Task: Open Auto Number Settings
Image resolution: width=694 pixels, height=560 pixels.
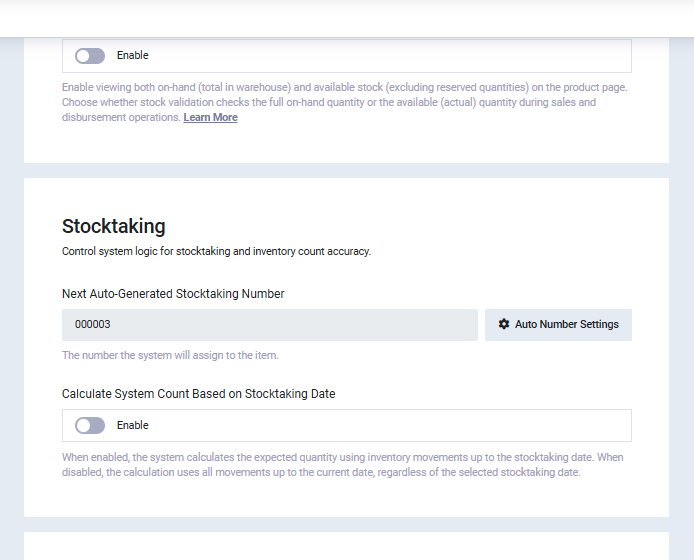Action: (x=558, y=325)
